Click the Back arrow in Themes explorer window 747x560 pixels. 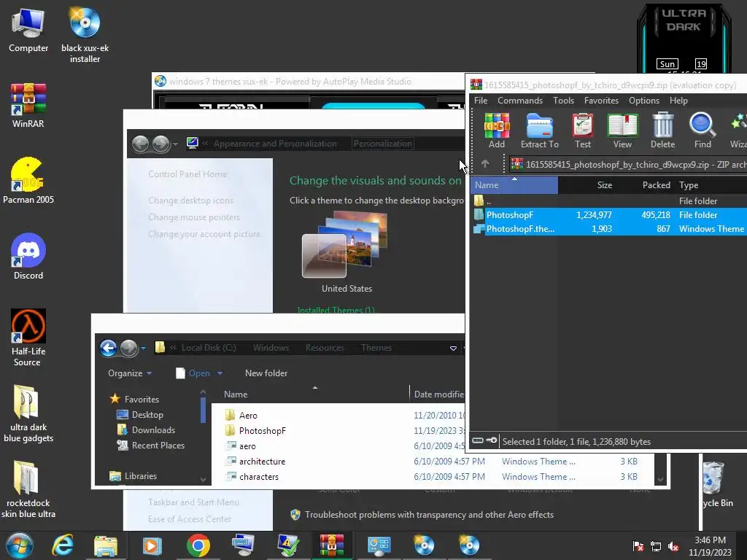(109, 348)
